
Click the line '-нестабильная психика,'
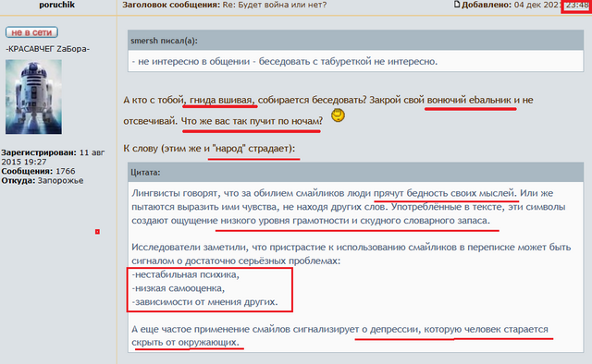tap(185, 274)
